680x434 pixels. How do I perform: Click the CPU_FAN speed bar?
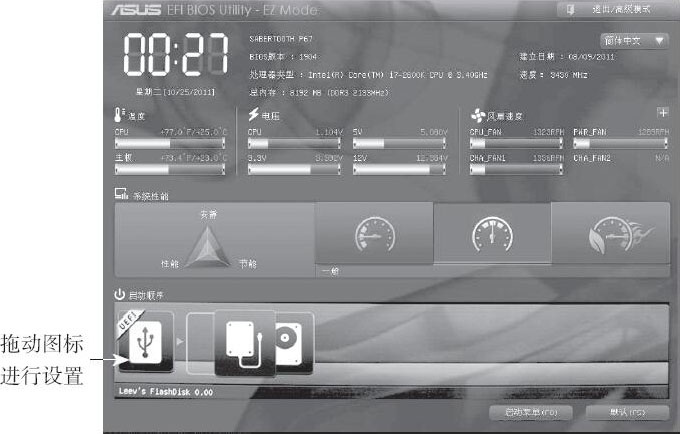pos(517,143)
